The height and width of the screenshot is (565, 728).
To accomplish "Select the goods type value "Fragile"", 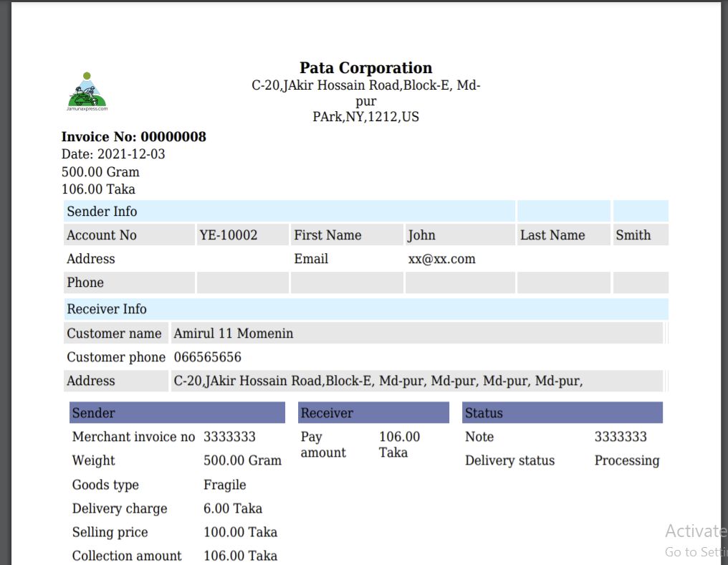I will [x=225, y=485].
